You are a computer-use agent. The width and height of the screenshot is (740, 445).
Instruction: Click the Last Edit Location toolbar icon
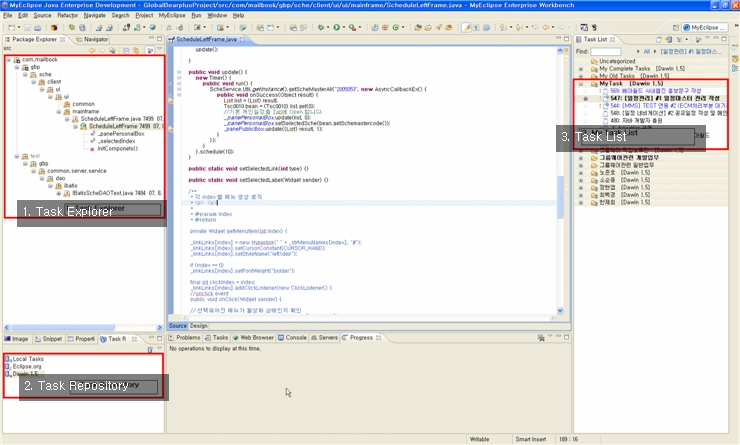pyautogui.click(x=535, y=27)
